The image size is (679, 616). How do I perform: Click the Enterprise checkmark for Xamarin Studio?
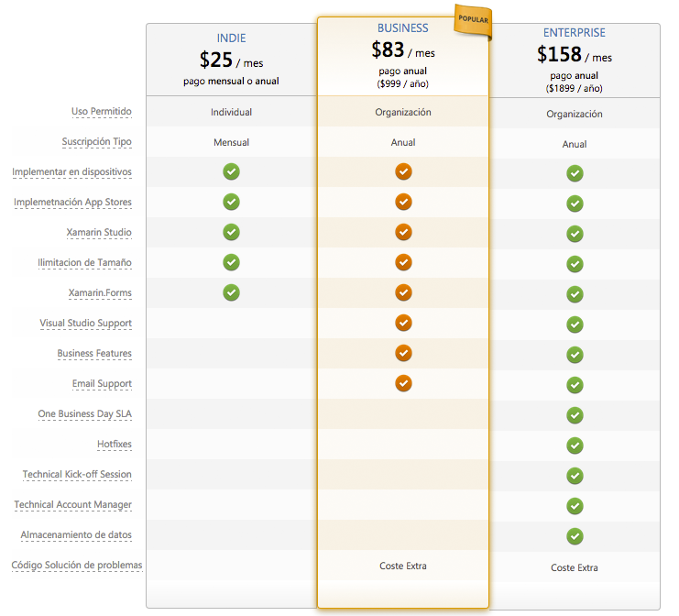click(x=575, y=234)
